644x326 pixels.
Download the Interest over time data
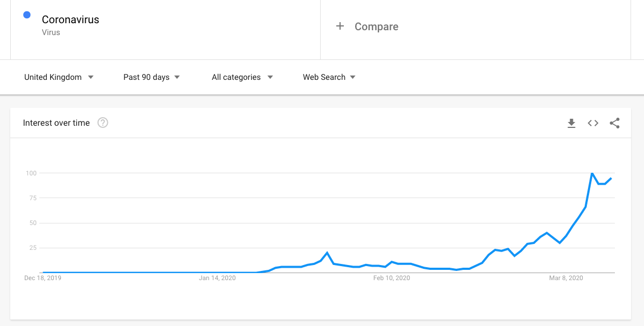click(x=571, y=123)
